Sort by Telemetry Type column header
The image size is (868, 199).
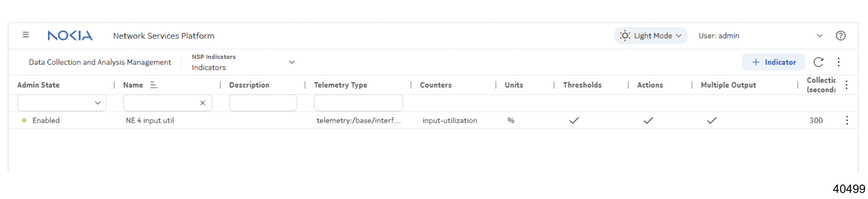tap(341, 85)
